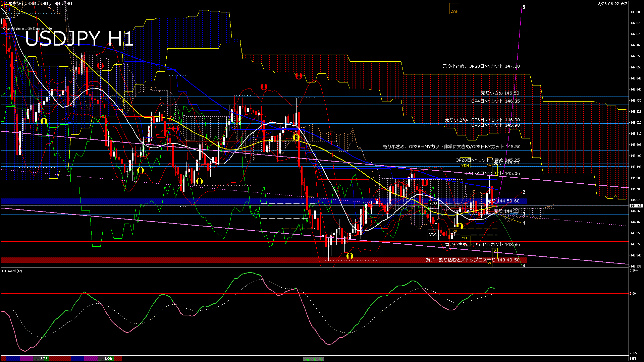Screen dimensions: 644x362
Task: Click wave projection number 3
Action: pos(524,214)
